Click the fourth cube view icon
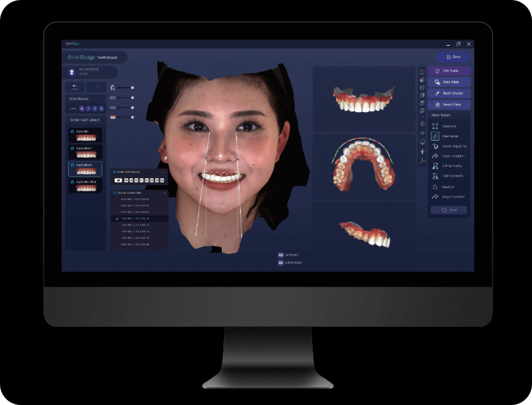 pos(422,103)
